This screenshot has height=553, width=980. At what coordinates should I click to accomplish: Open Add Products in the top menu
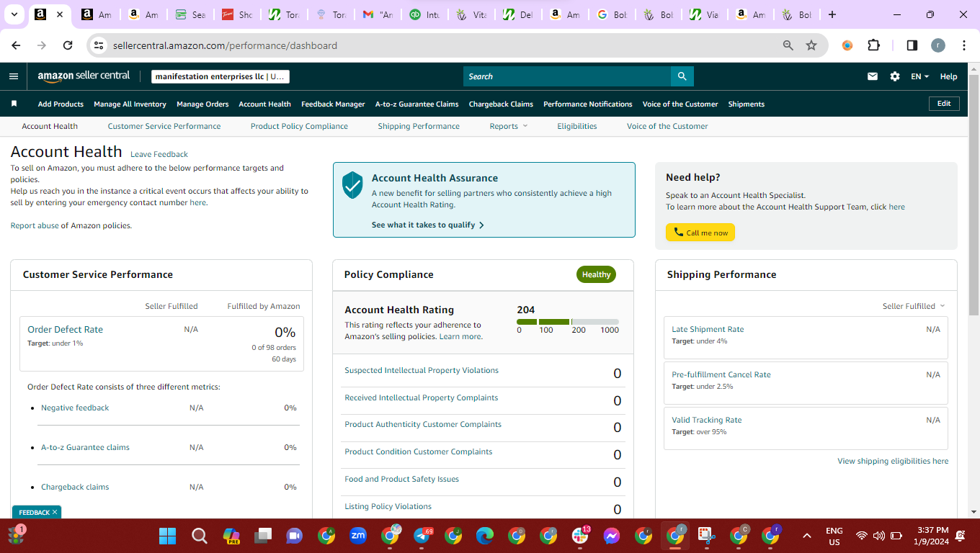(61, 104)
